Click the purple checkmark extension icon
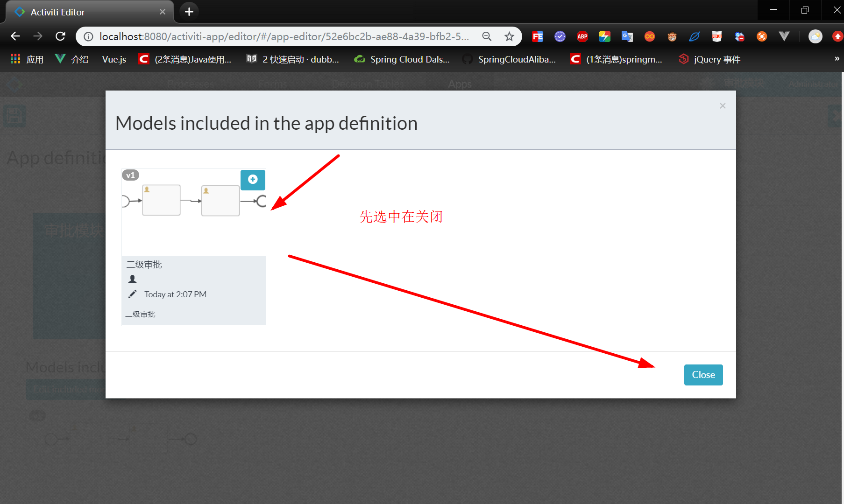The image size is (844, 504). 560,36
